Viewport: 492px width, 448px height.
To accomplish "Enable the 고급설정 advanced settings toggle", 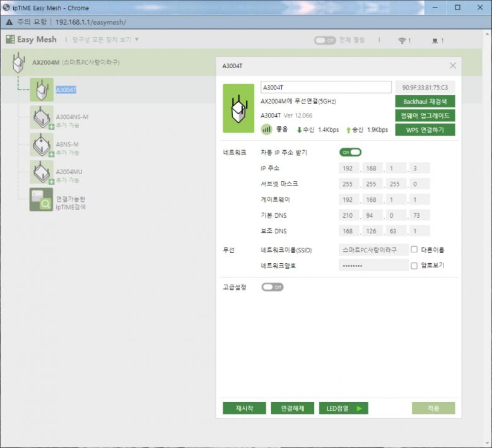I will 272,287.
